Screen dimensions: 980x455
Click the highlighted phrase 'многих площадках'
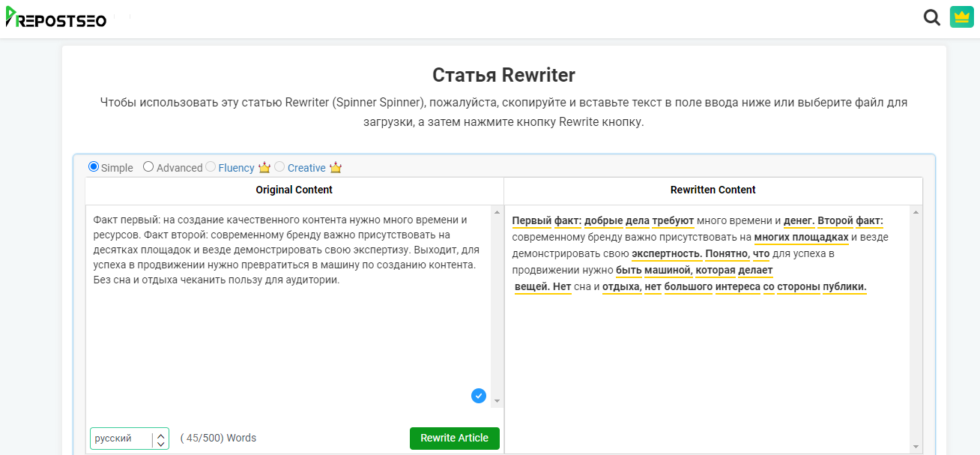(x=801, y=237)
